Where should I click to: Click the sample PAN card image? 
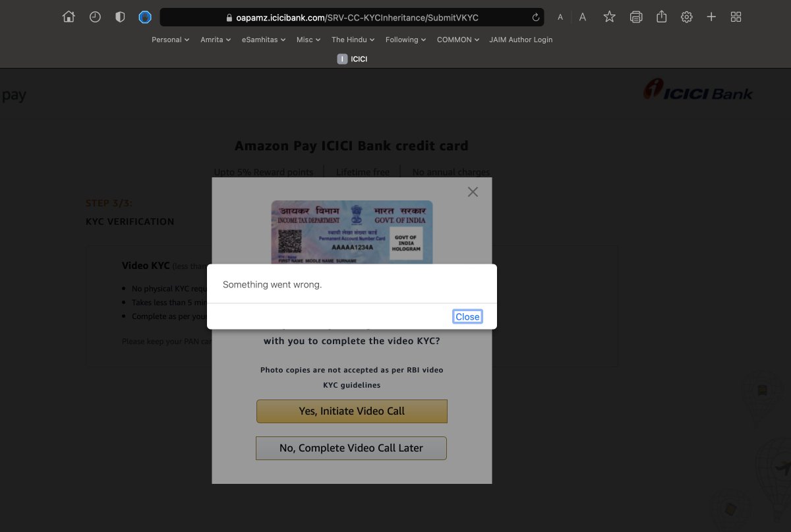[352, 232]
